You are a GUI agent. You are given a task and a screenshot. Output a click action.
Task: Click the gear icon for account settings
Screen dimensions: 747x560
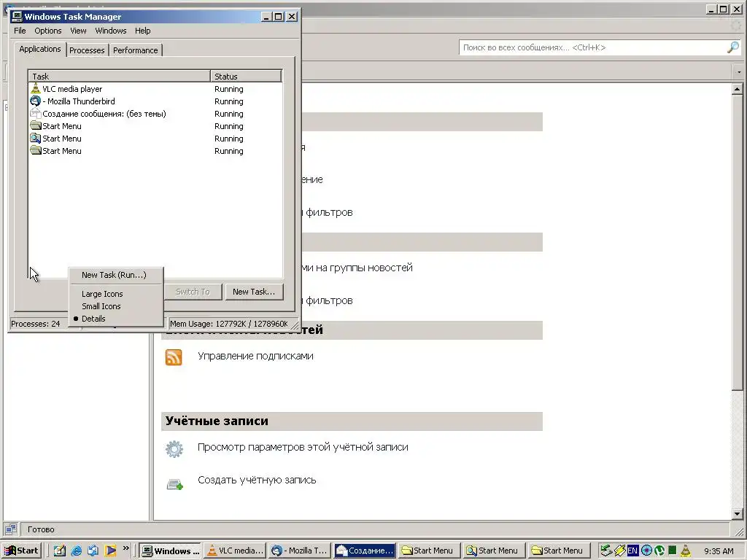(x=174, y=448)
